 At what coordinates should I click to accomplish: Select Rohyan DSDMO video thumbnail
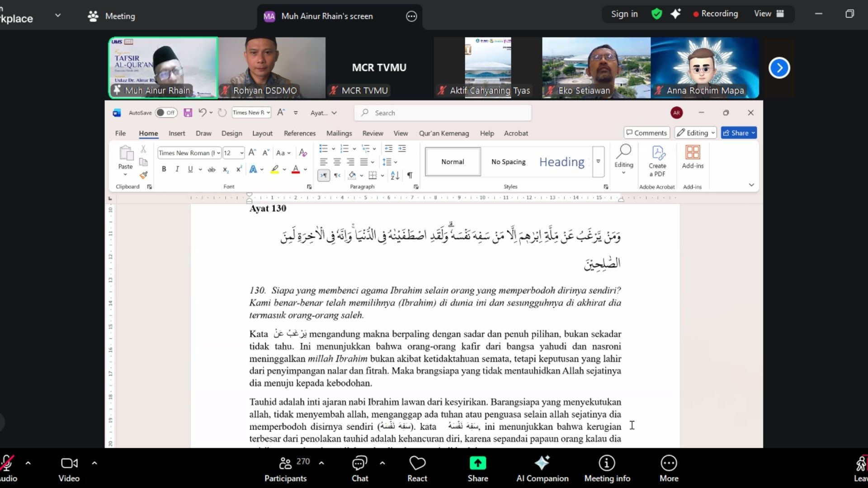pyautogui.click(x=271, y=68)
